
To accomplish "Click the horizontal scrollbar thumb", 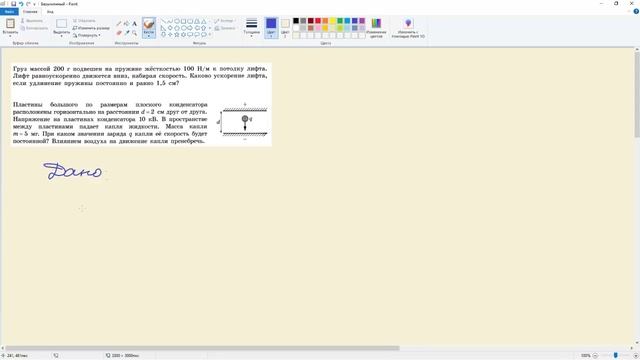I will click(x=202, y=348).
